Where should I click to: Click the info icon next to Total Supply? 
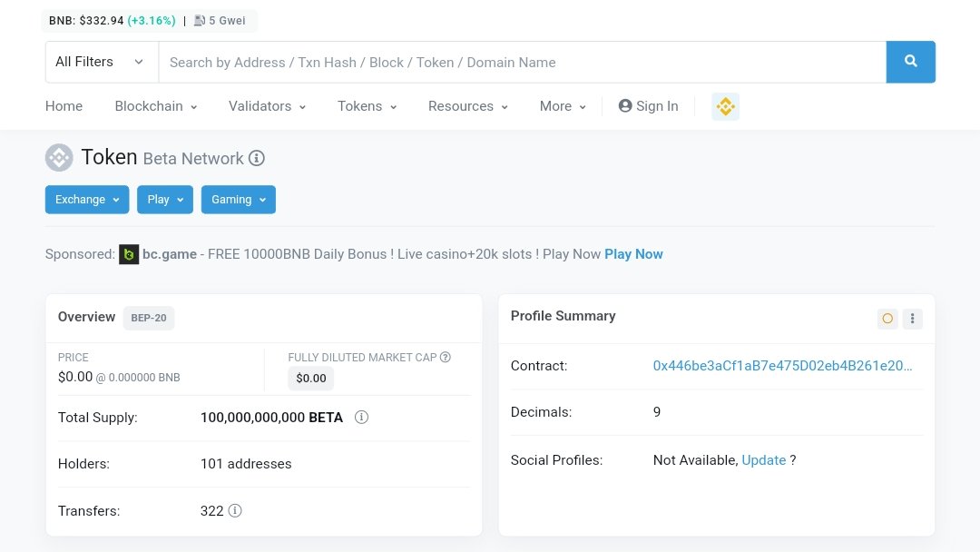click(x=361, y=417)
